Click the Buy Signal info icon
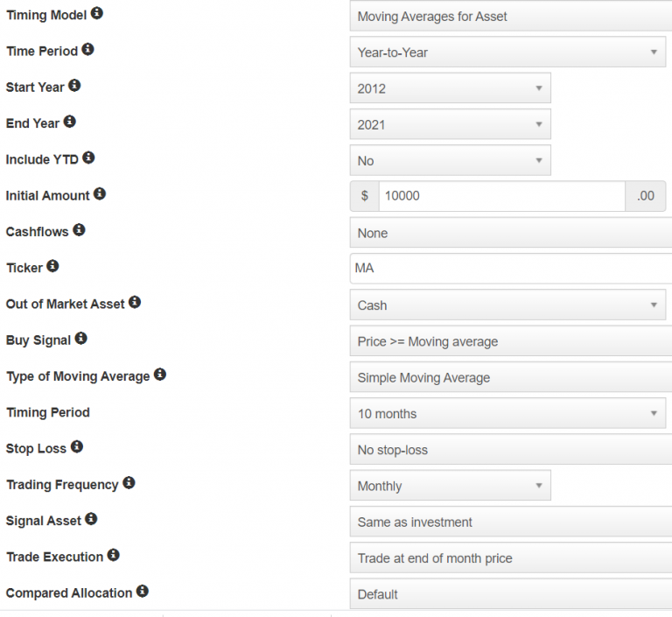Viewport: 672px width, 617px height. click(x=81, y=339)
